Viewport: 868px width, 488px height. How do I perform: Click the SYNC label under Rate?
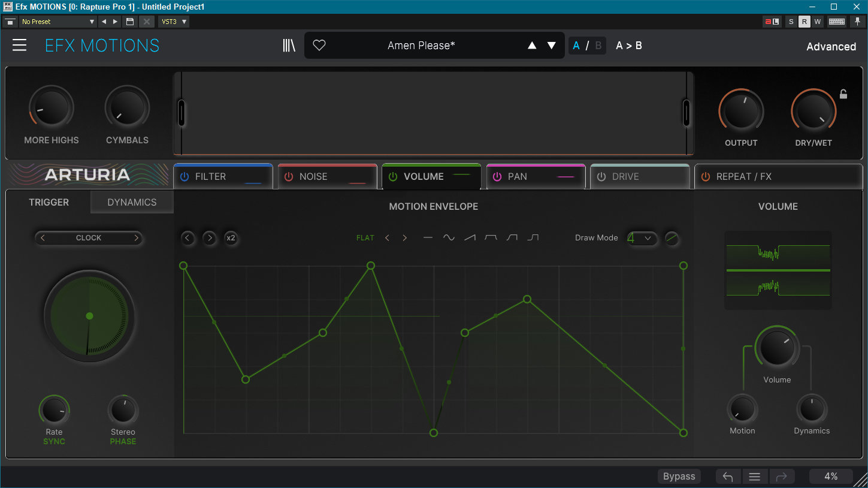pos(54,442)
